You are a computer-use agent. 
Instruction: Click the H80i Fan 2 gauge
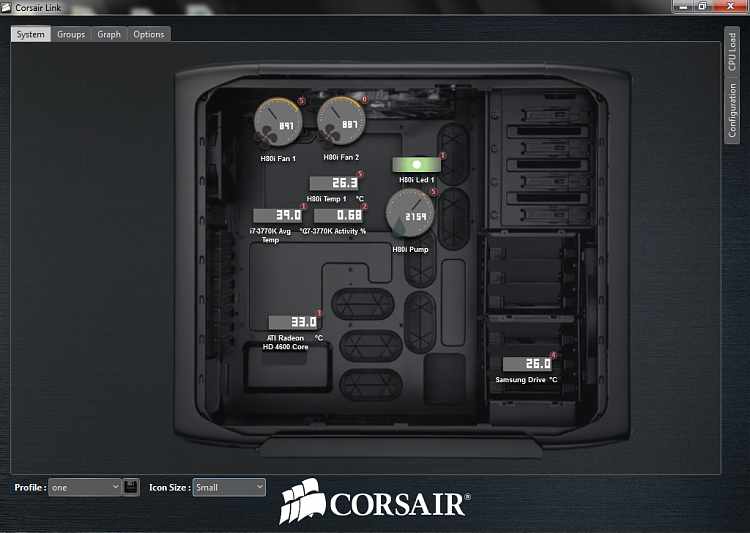[341, 122]
